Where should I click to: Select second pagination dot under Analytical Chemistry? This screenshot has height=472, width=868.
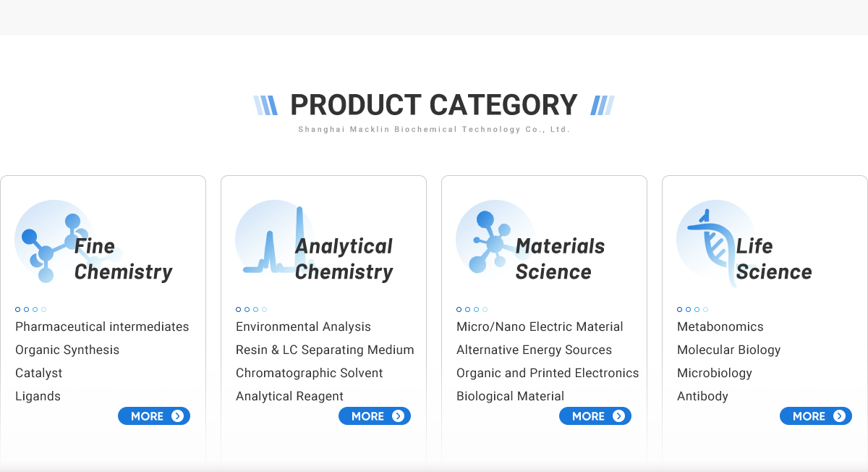(247, 310)
